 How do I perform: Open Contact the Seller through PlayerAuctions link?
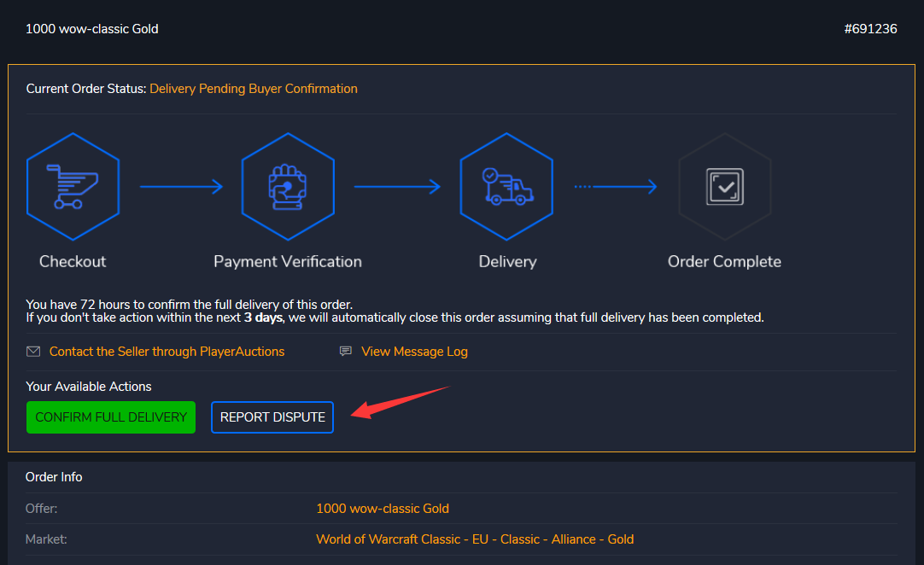click(x=167, y=352)
